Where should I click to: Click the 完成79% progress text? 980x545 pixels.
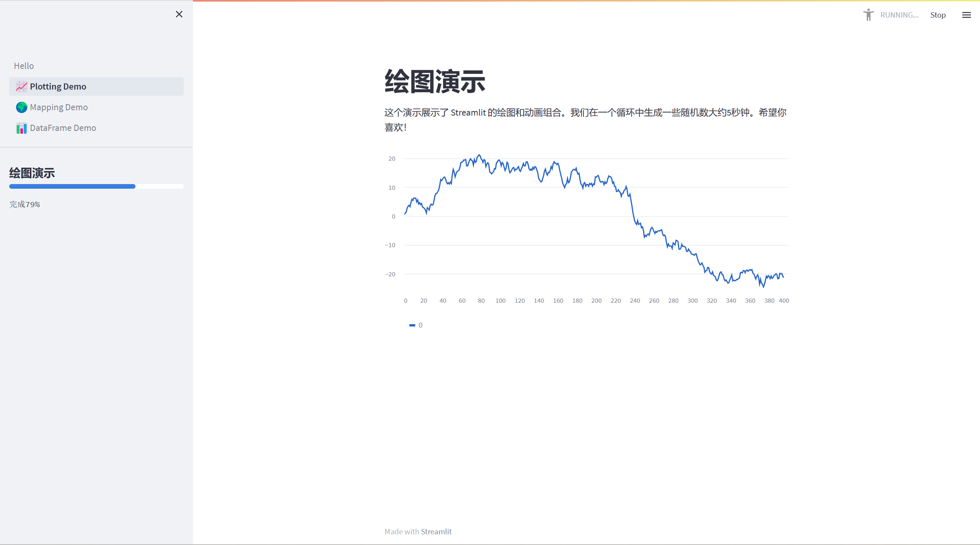coord(25,204)
